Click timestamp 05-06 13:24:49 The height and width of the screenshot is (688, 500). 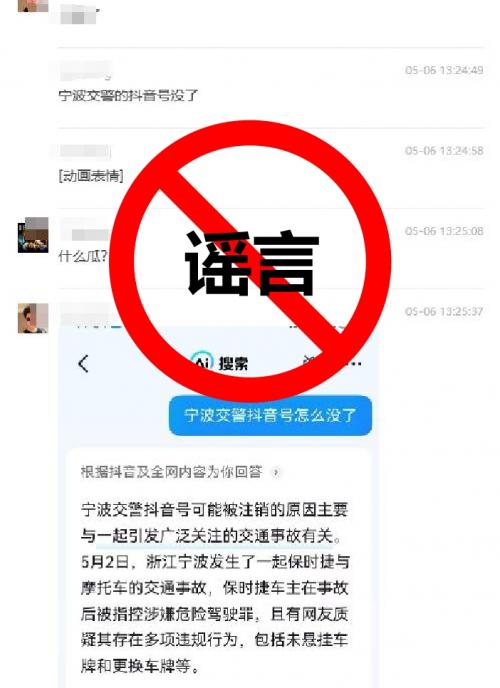(444, 70)
